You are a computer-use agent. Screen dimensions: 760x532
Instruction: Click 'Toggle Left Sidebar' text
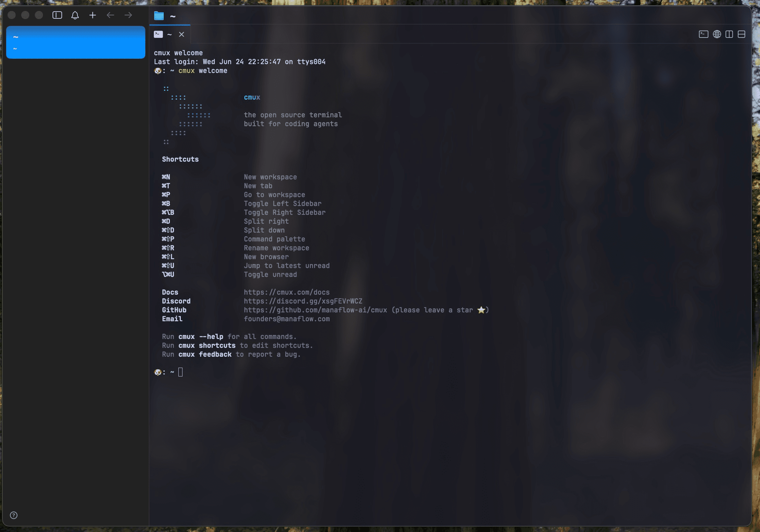[282, 204]
